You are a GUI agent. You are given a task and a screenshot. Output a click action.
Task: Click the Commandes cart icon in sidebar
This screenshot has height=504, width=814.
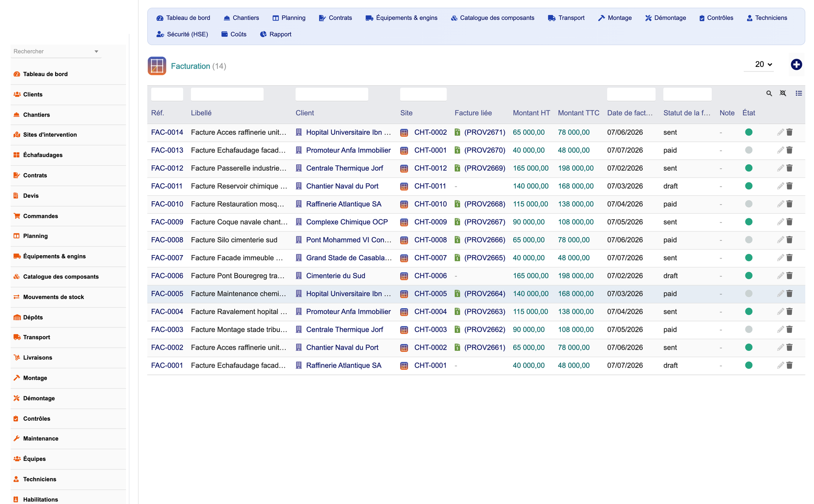[x=17, y=216]
